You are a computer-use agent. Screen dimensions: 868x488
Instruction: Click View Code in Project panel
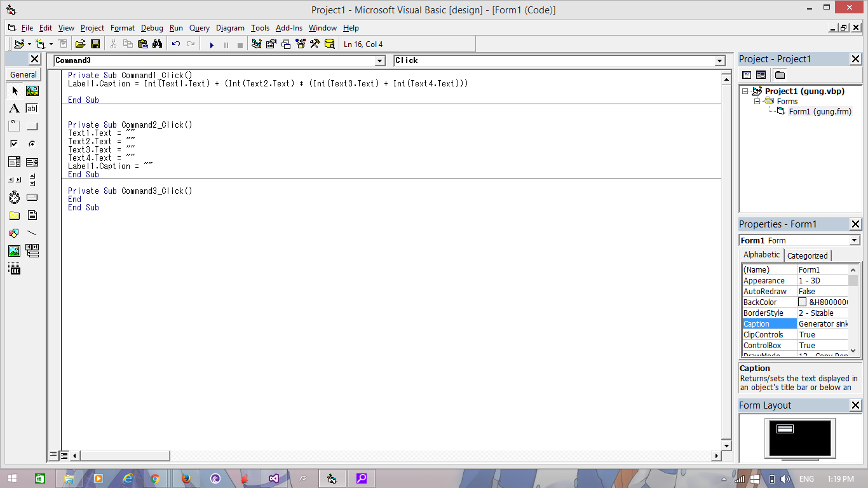click(747, 75)
